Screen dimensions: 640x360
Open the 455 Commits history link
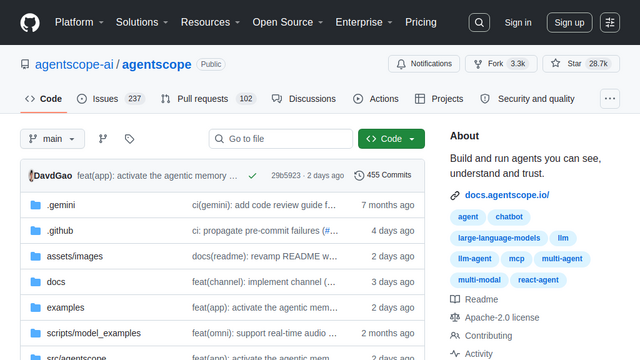(x=383, y=175)
